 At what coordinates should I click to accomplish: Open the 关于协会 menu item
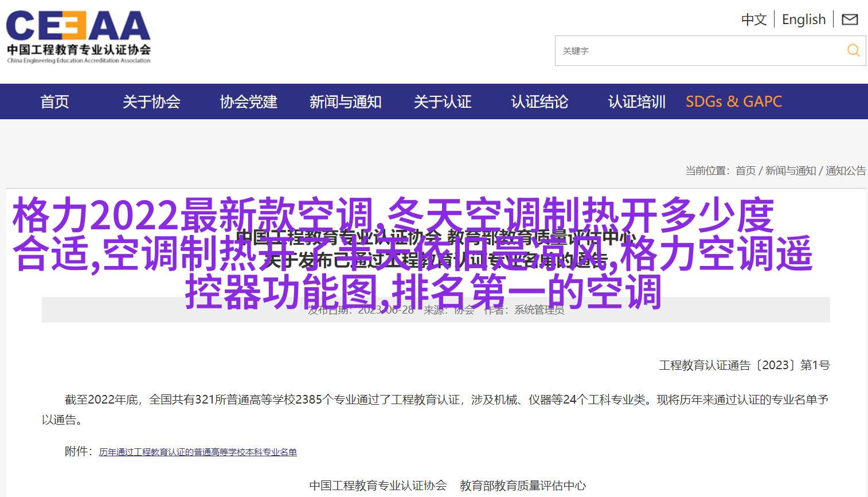click(x=151, y=102)
